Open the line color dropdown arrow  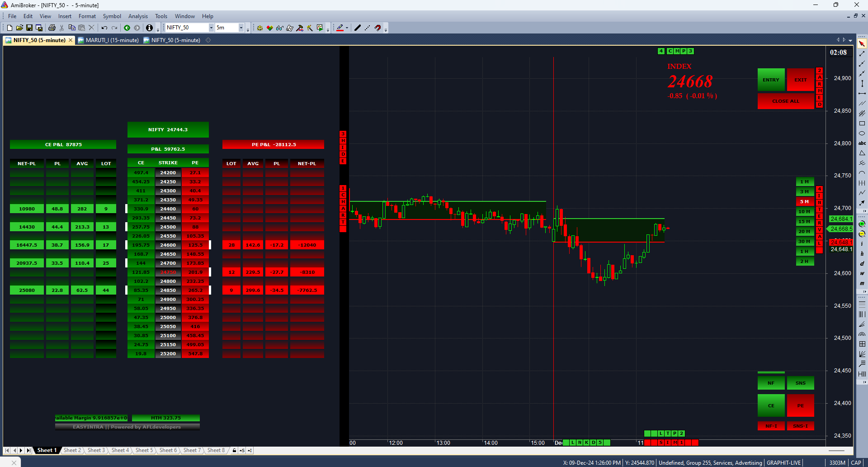(x=347, y=28)
